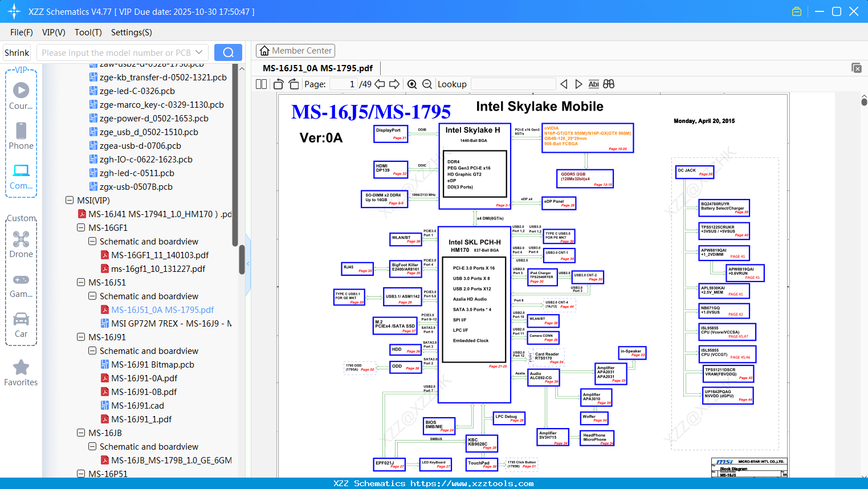
Task: Open zgea-usb-d-0706.pcb
Action: 140,146
